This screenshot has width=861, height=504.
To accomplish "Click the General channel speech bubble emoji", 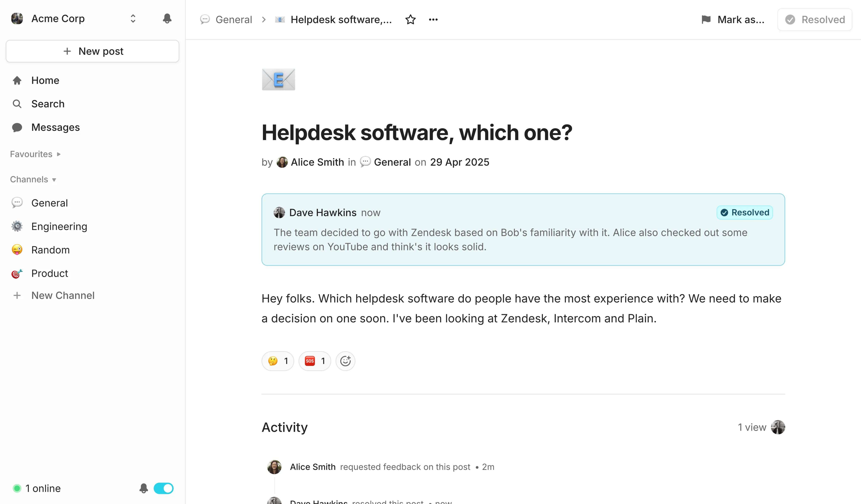I will coord(17,203).
